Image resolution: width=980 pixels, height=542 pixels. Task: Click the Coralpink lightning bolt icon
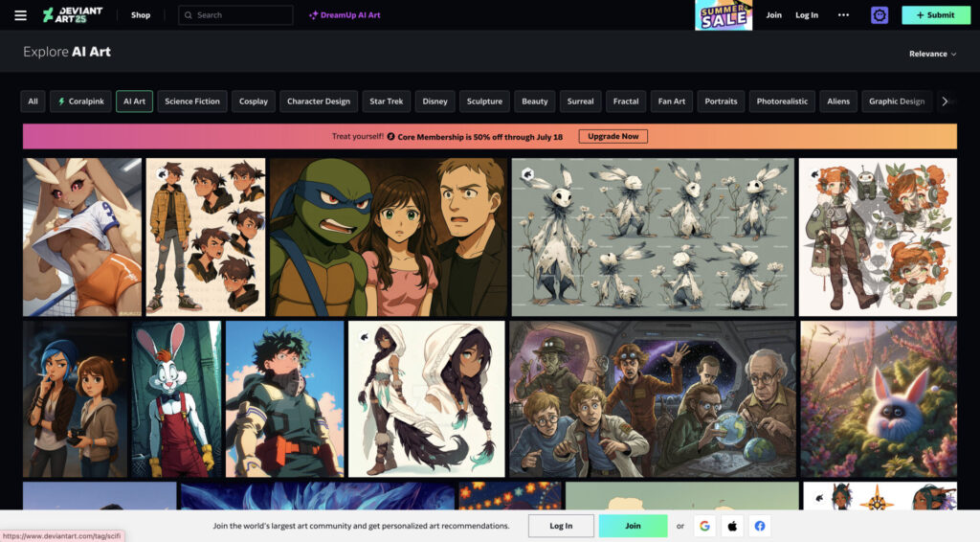pyautogui.click(x=61, y=102)
